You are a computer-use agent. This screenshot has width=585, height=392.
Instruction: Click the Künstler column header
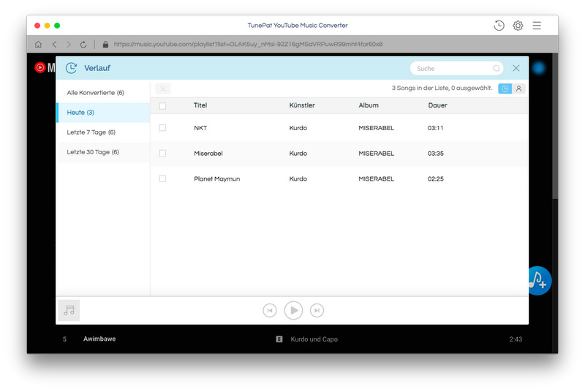302,105
